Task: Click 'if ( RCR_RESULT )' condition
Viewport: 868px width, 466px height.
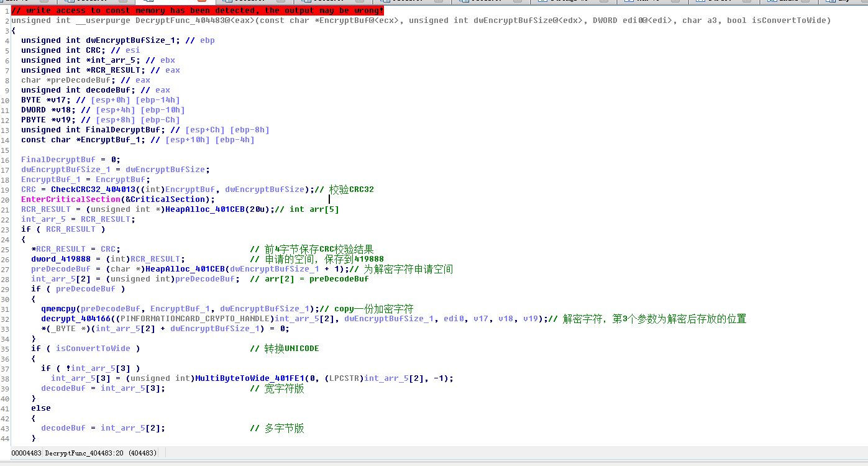Action: click(x=63, y=229)
